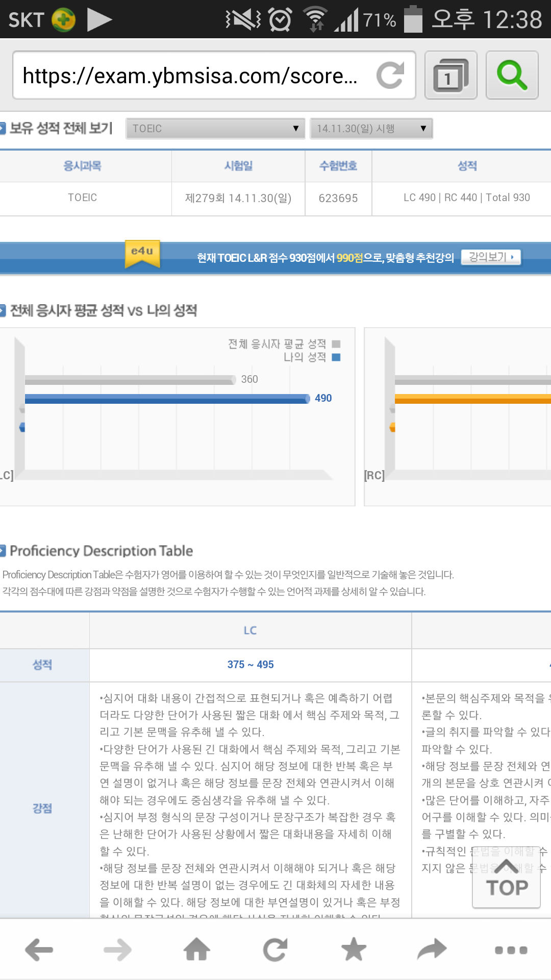The image size is (551, 980).
Task: Tap the gray 360 average score bar
Action: pos(131,380)
